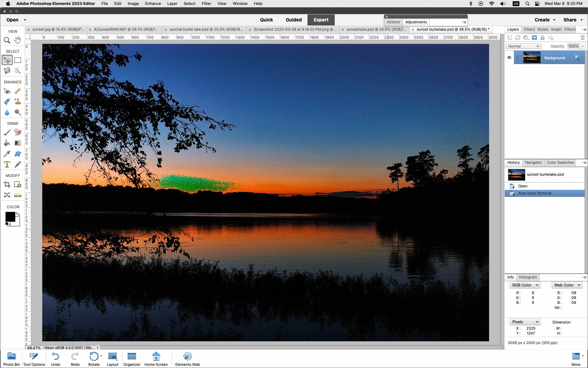Select the Eraser tool

click(x=18, y=132)
